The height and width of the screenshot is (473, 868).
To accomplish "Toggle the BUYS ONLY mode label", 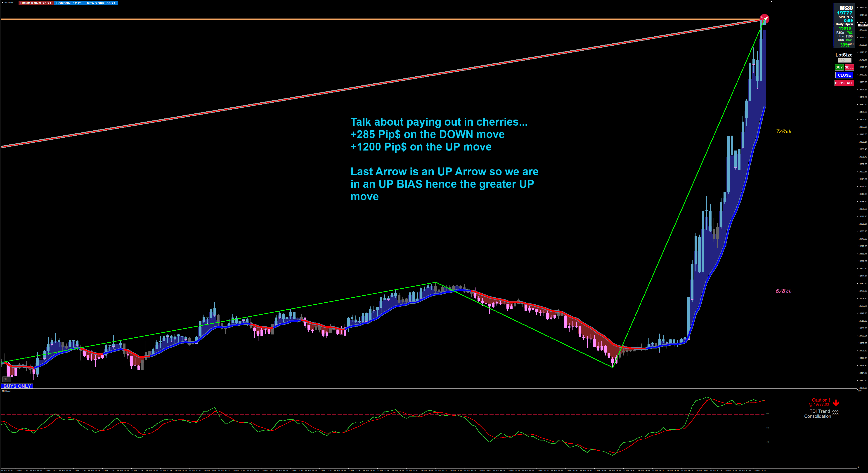I will (17, 386).
